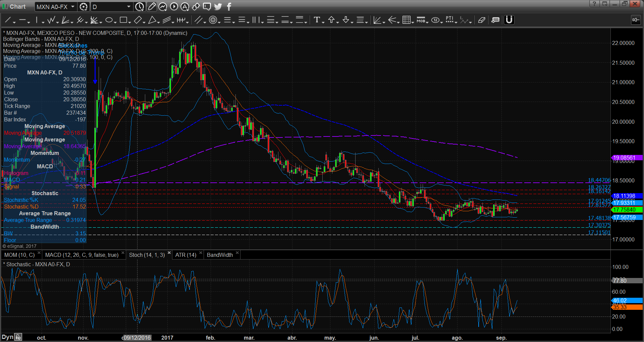
Task: Close the MACD study tab
Action: pos(123,253)
